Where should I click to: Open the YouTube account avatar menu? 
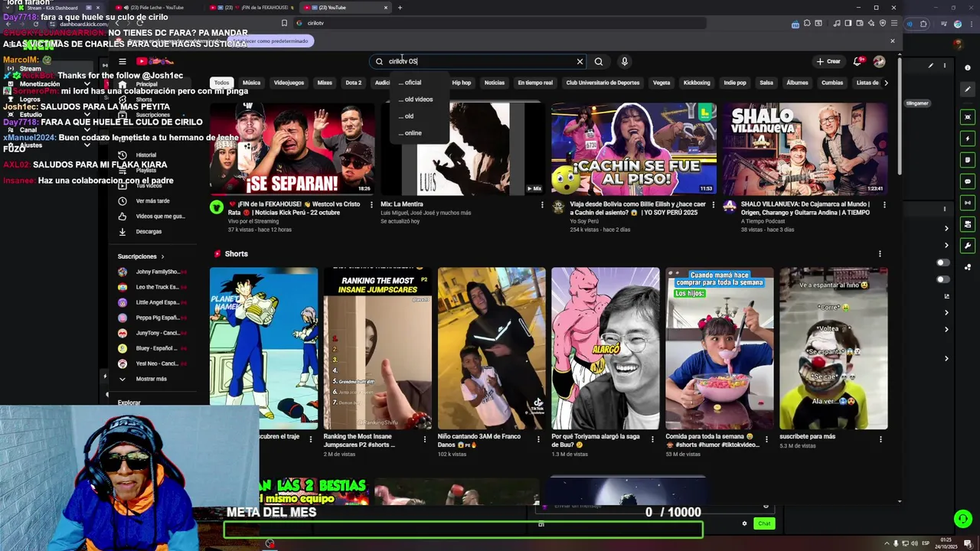click(879, 61)
